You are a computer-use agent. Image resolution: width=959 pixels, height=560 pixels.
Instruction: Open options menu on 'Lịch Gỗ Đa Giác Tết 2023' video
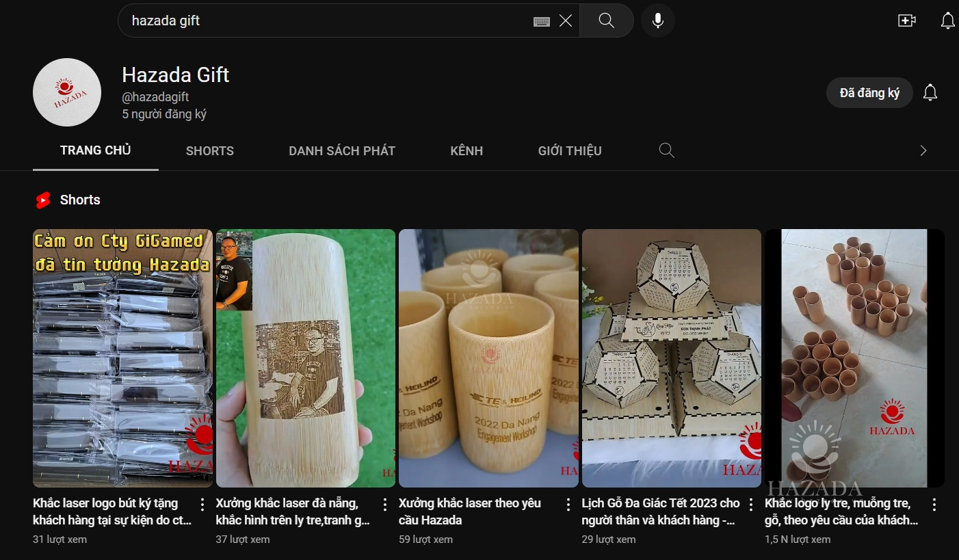(x=751, y=503)
